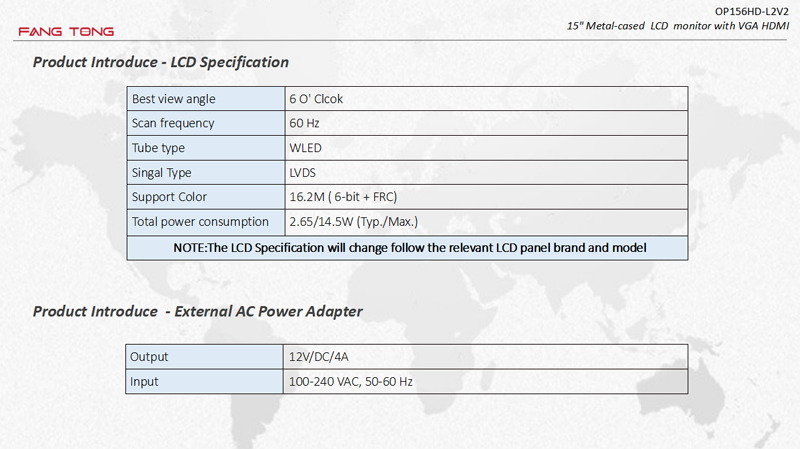Select the Support Color label cell
This screenshot has width=800, height=449.
coord(206,197)
